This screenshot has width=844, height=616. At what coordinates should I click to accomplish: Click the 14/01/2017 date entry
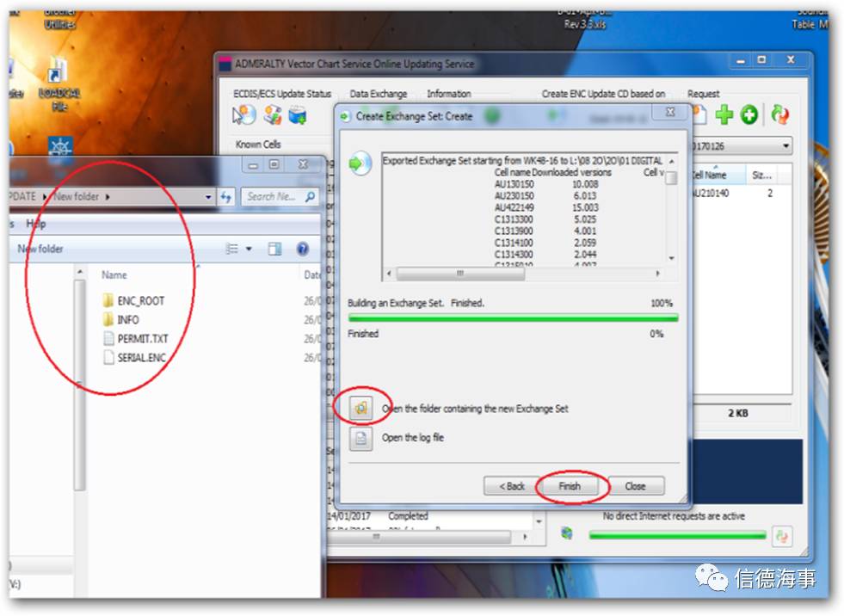pos(348,516)
